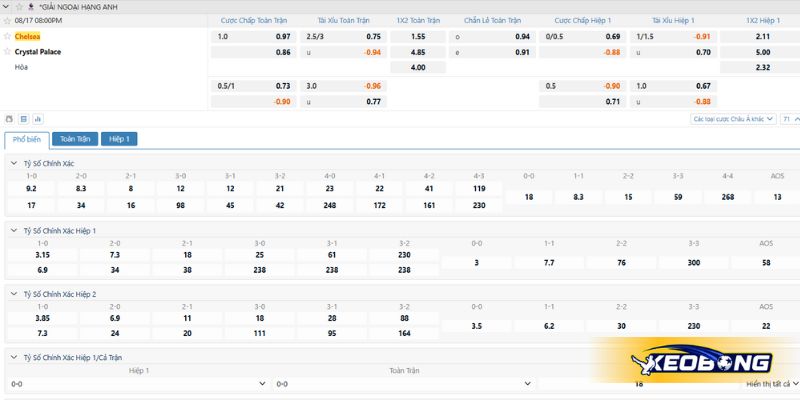Pick first-half under odds 0.70
The height and width of the screenshot is (400, 800).
[x=673, y=52]
